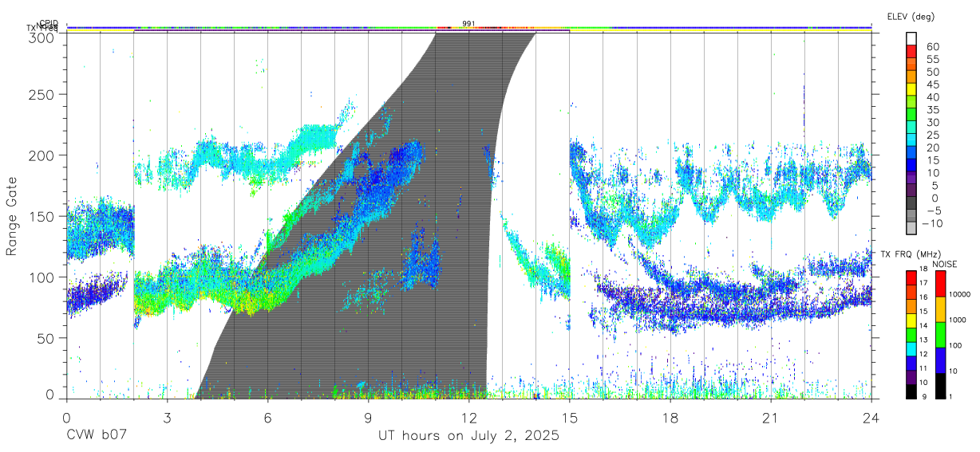Click the orange NOISE swatch between 1000 and 10000
This screenshot has width=980, height=452.
point(941,309)
